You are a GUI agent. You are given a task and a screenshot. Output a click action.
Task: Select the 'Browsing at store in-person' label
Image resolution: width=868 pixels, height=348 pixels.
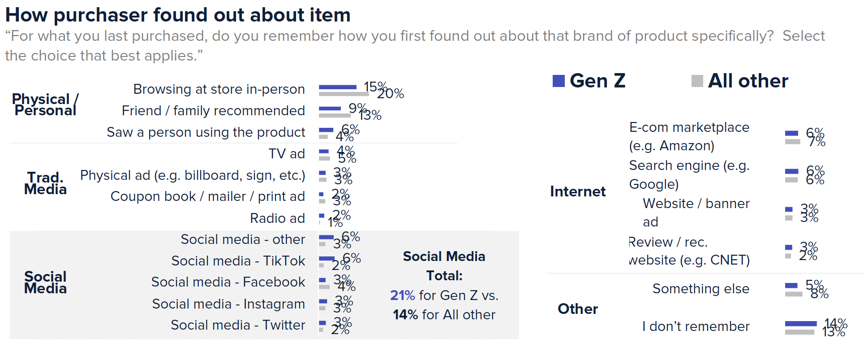click(219, 89)
